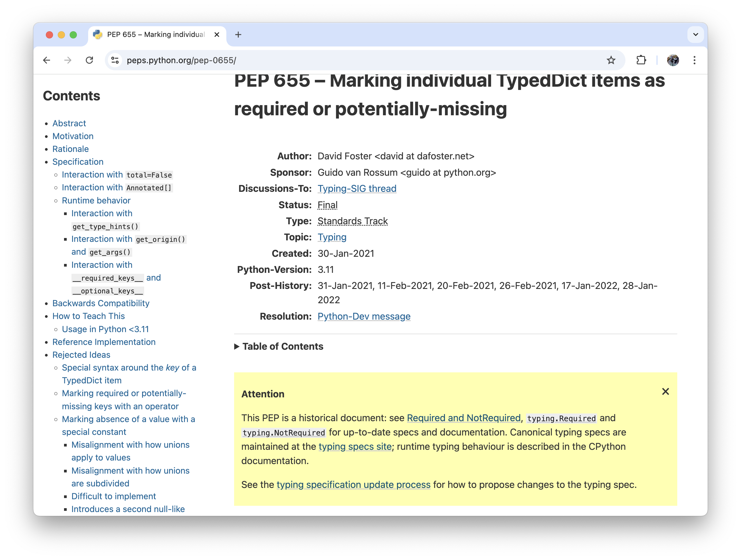Open the Typing-SIG thread link
741x560 pixels.
[x=357, y=189]
